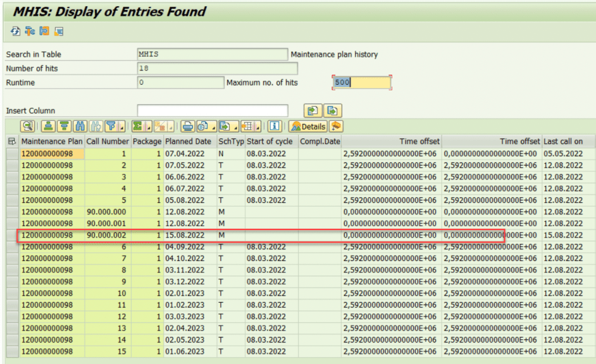Click the Set Filter funnel icon
This screenshot has height=364, width=596.
112,127
